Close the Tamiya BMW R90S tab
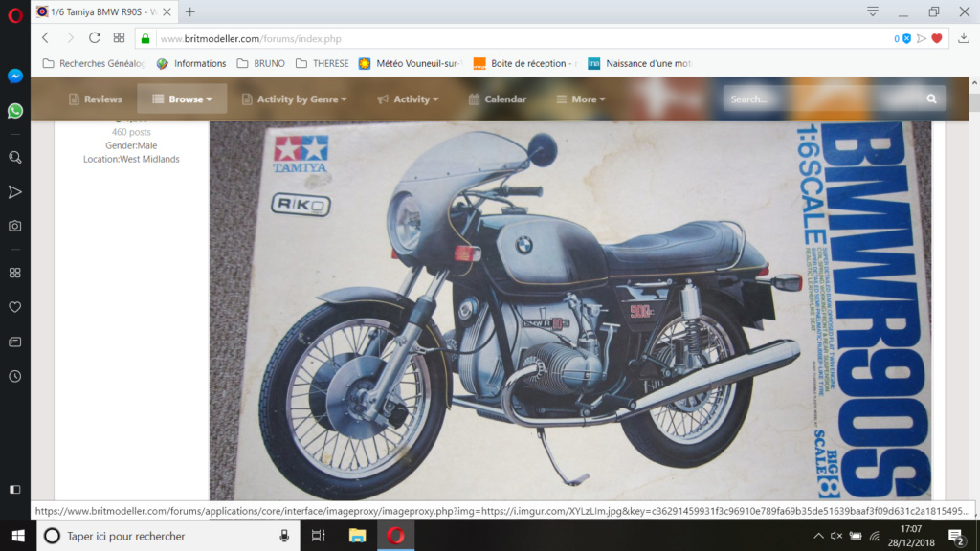The height and width of the screenshot is (551, 980). tap(167, 11)
